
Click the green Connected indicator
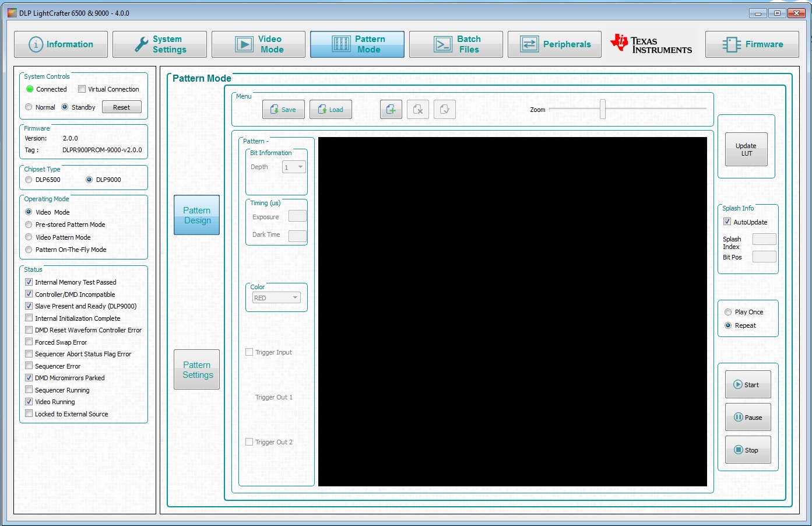30,89
